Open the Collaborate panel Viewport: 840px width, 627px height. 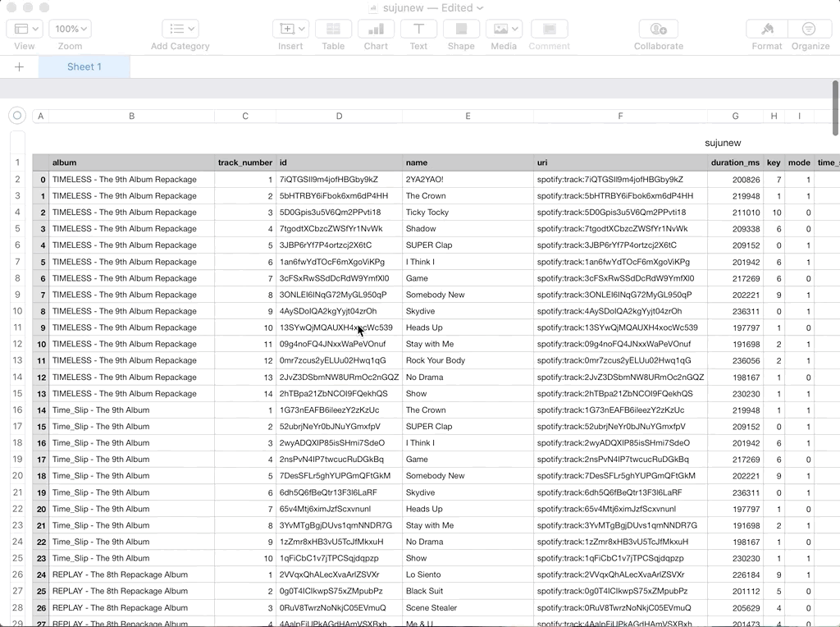pos(658,29)
